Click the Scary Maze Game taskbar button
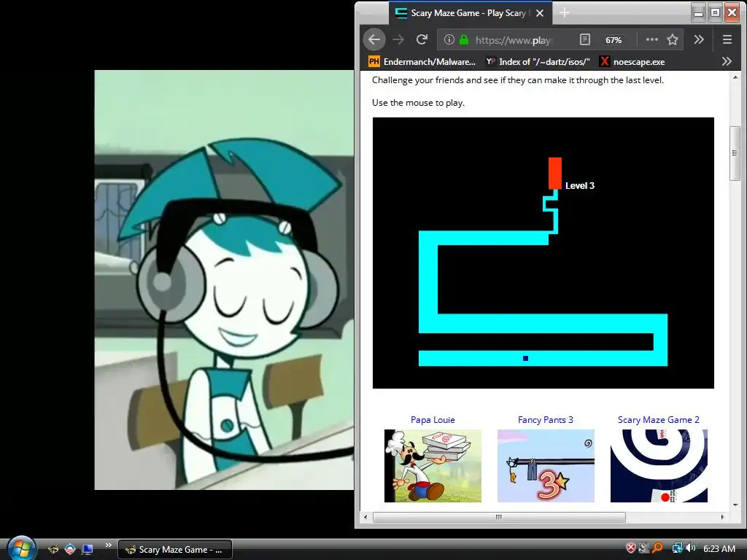 (175, 550)
